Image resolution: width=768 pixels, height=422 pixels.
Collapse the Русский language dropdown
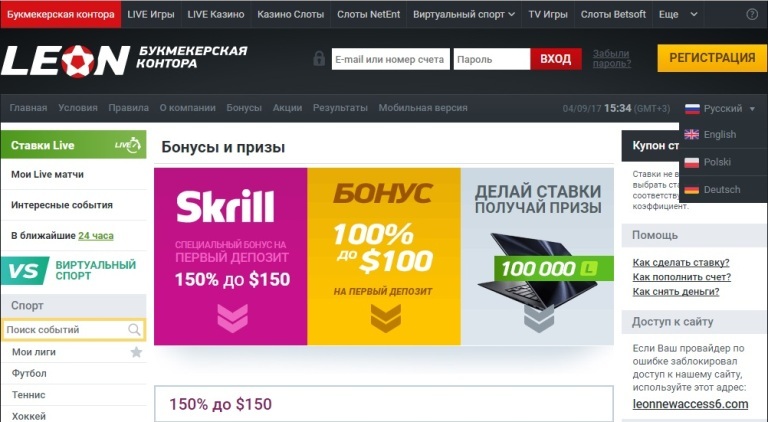pos(720,109)
